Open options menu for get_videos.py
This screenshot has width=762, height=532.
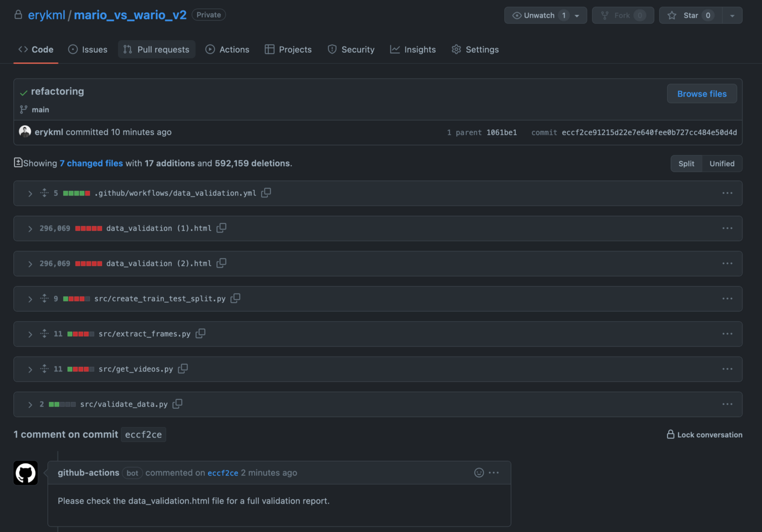click(x=727, y=369)
